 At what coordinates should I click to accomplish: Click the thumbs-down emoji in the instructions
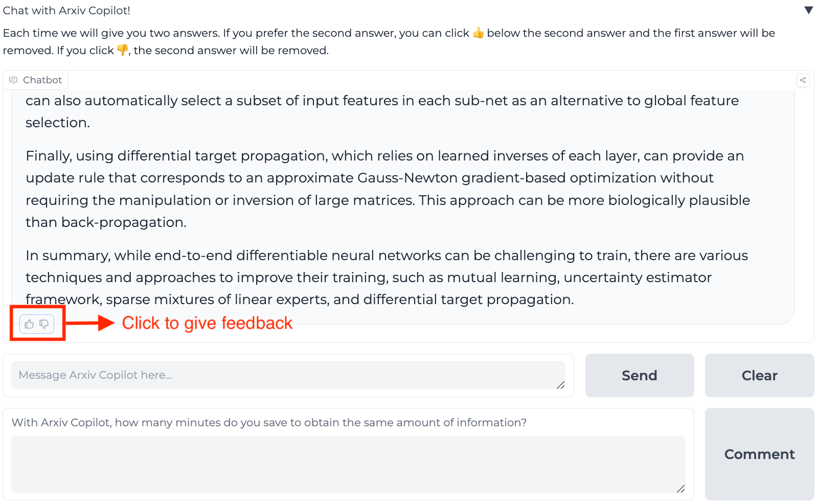pos(123,50)
